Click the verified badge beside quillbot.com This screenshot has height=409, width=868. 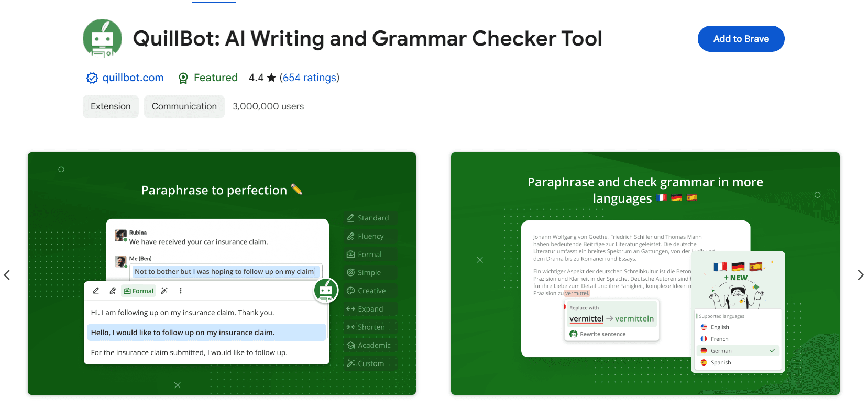(92, 78)
